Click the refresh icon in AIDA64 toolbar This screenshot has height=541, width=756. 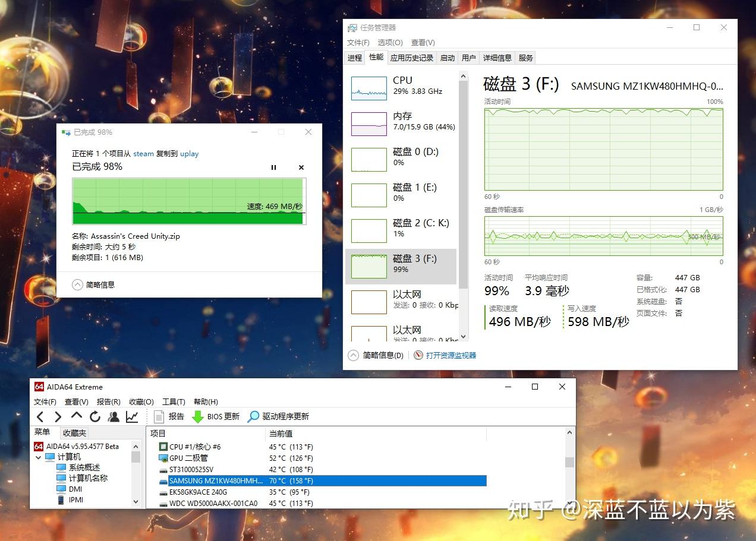(94, 416)
